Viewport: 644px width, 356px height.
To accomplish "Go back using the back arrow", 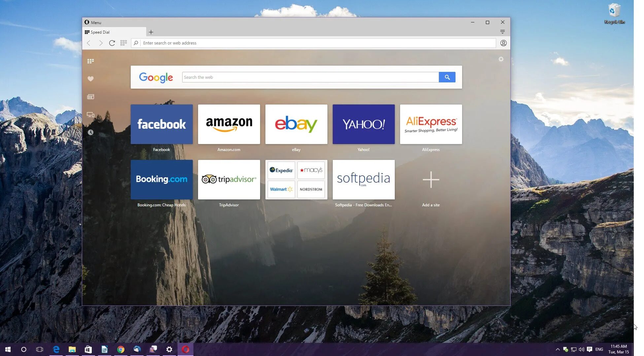I will (x=88, y=43).
